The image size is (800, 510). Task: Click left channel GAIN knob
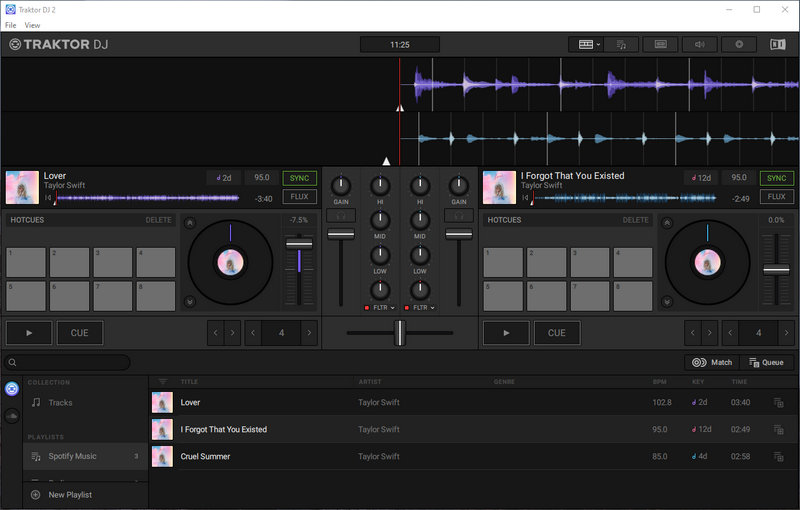pyautogui.click(x=341, y=186)
